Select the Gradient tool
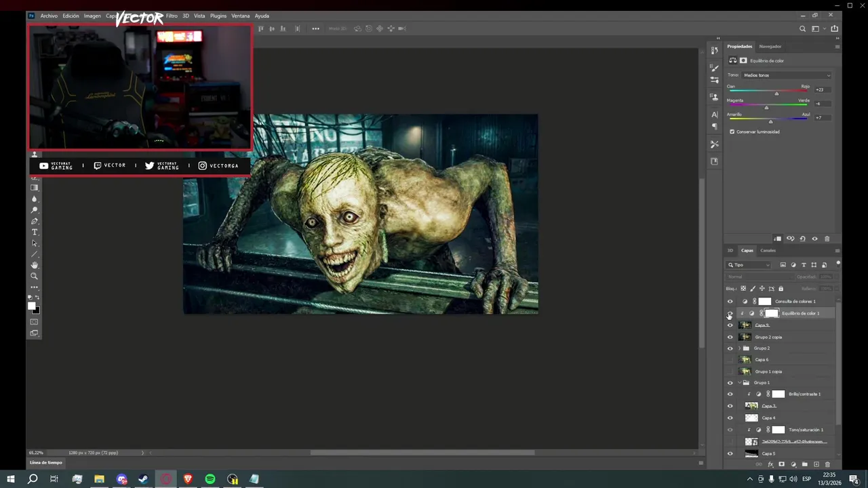868x488 pixels. coord(35,188)
